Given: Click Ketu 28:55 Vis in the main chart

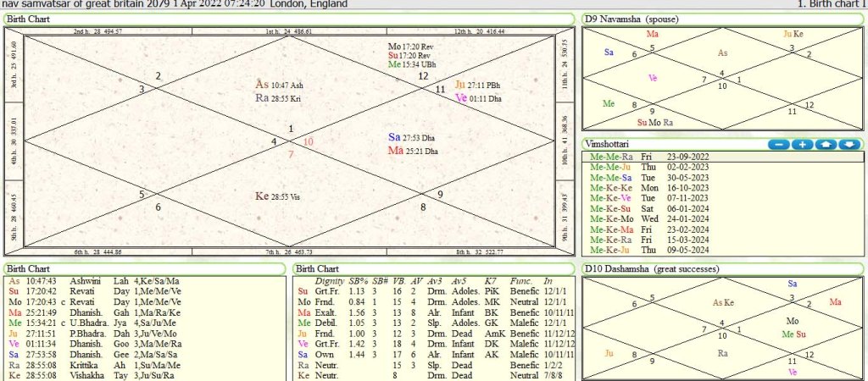Looking at the screenshot, I should (285, 196).
